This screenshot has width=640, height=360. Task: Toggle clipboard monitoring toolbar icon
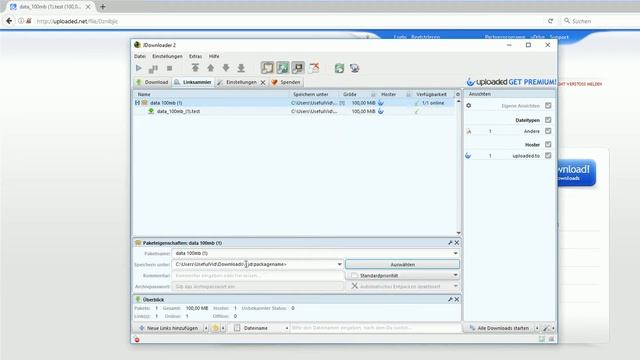pyautogui.click(x=267, y=68)
